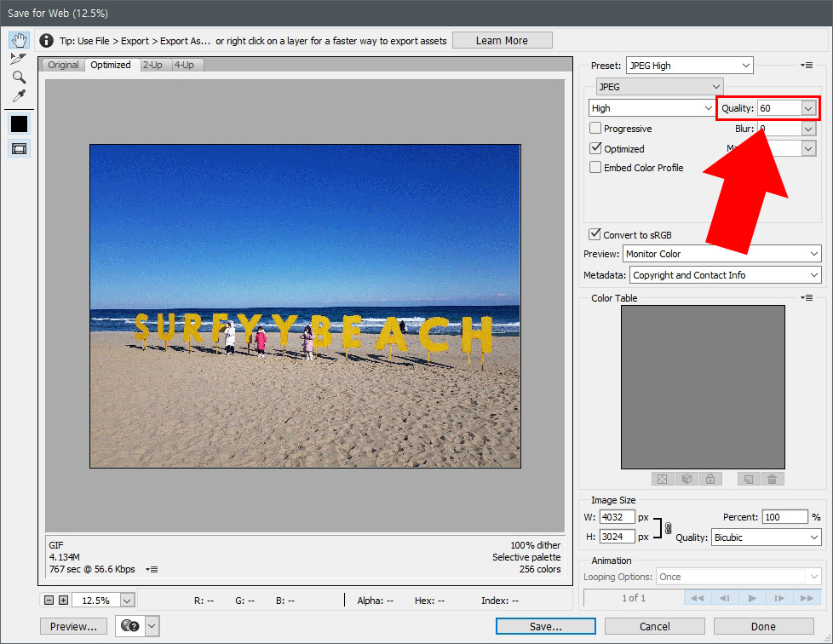Open the download speed preview menu icon

pos(152,569)
